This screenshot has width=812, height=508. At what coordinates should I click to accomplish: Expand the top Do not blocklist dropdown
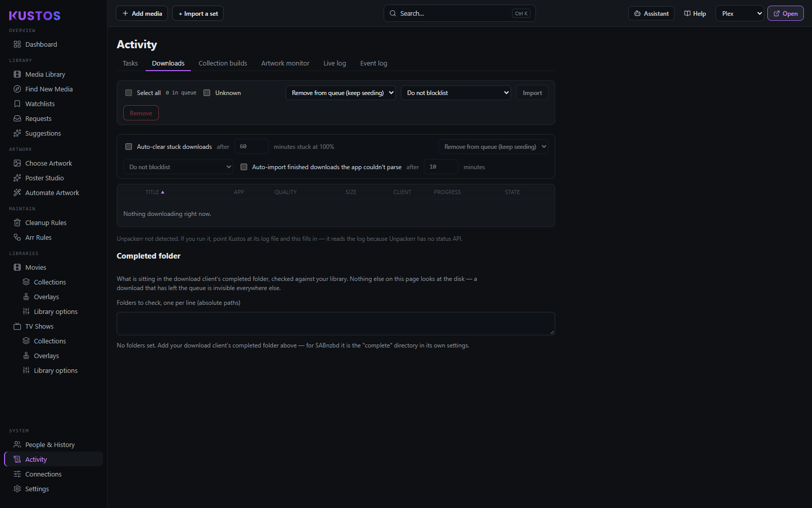[456, 93]
